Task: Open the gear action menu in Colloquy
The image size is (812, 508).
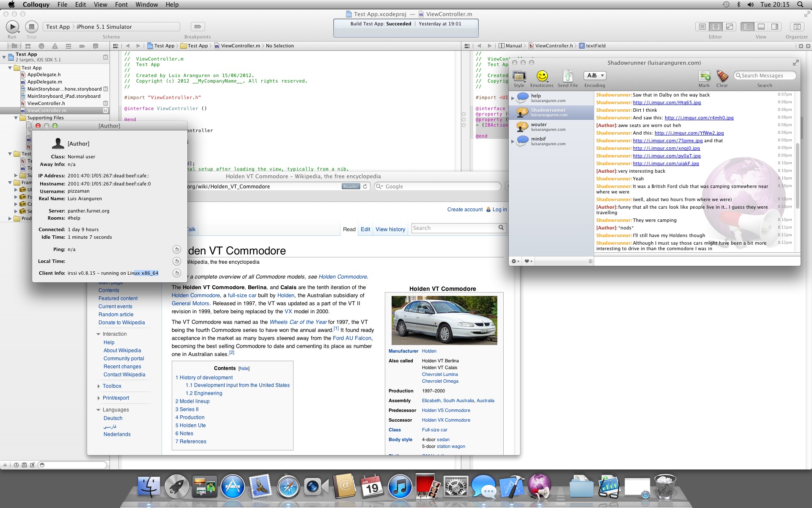Action: (x=515, y=261)
